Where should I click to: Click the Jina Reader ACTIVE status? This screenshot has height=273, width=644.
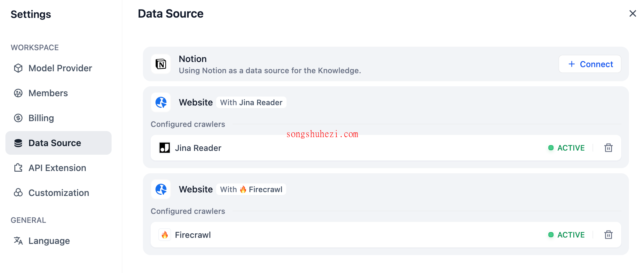pos(566,148)
